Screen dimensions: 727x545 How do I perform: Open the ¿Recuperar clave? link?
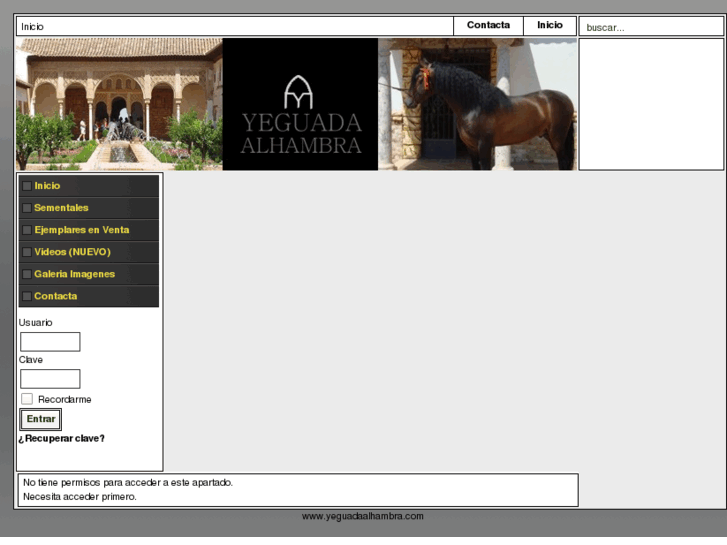click(x=62, y=438)
